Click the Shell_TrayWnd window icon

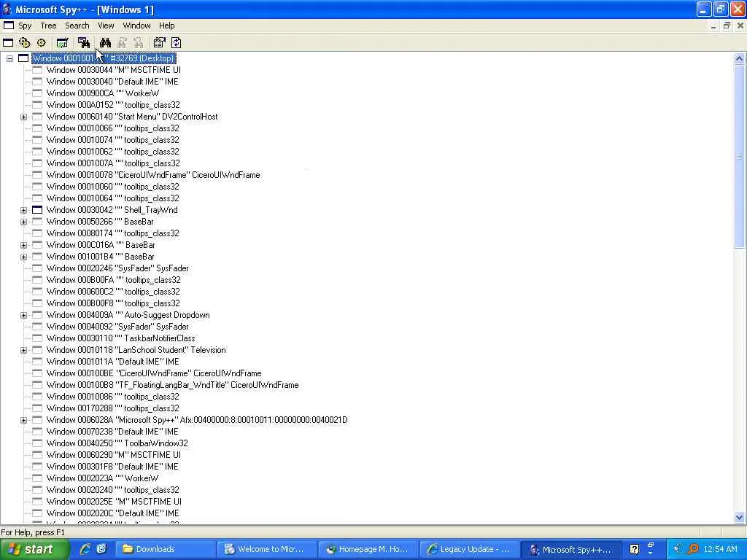pyautogui.click(x=37, y=210)
